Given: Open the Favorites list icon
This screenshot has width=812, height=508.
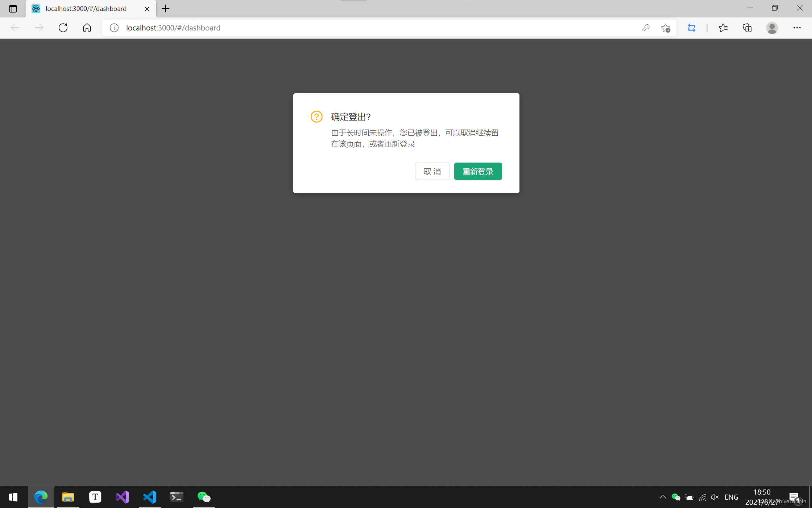Looking at the screenshot, I should [x=723, y=28].
